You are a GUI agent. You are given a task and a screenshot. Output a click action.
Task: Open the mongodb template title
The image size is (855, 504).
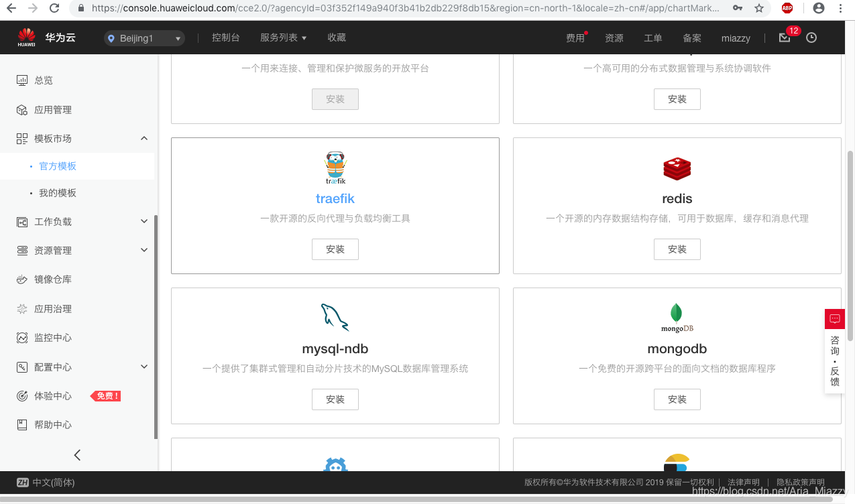coord(677,349)
